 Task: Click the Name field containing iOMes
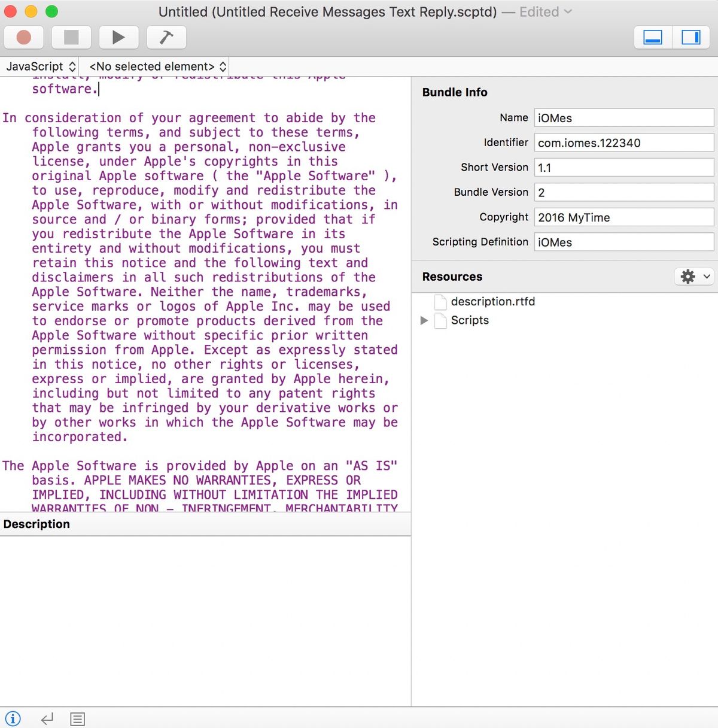click(624, 118)
